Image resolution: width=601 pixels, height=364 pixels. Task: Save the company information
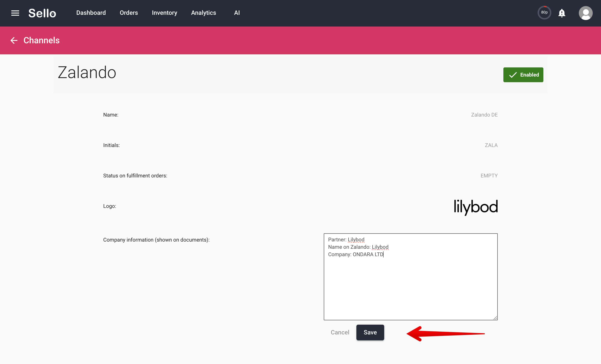(x=370, y=332)
